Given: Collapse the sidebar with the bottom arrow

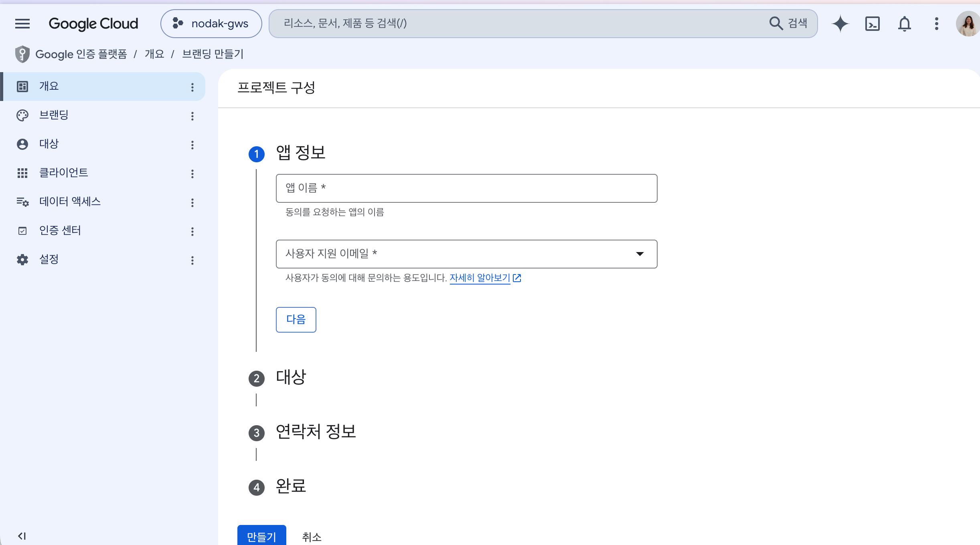Looking at the screenshot, I should click(22, 536).
